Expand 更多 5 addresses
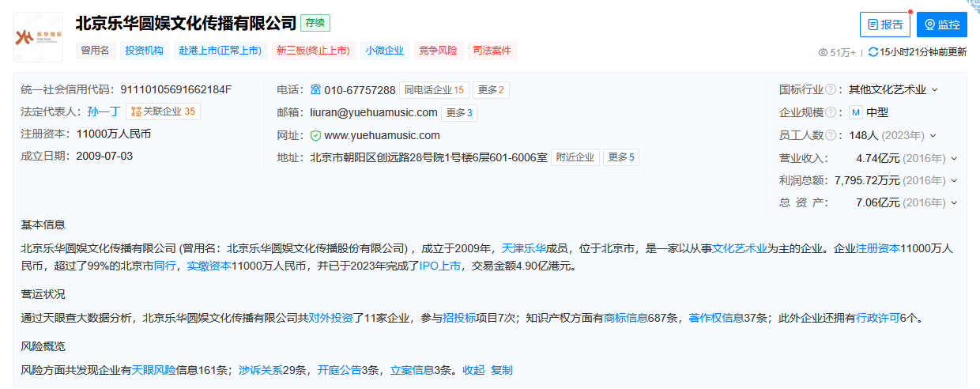 [621, 157]
